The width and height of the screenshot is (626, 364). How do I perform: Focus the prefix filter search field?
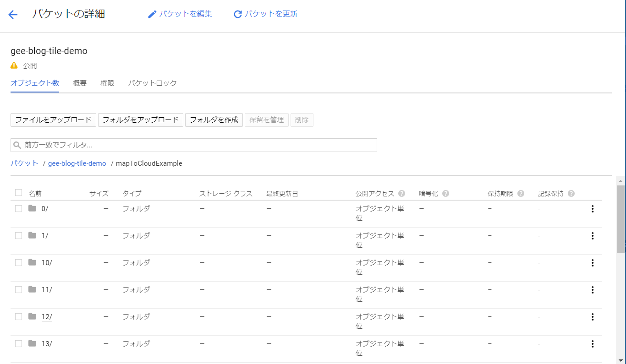tap(194, 145)
